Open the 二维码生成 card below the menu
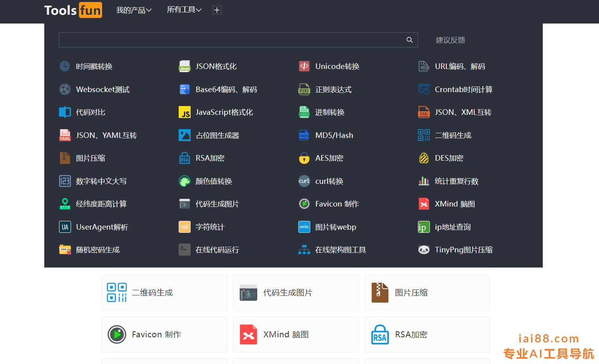 [164, 293]
